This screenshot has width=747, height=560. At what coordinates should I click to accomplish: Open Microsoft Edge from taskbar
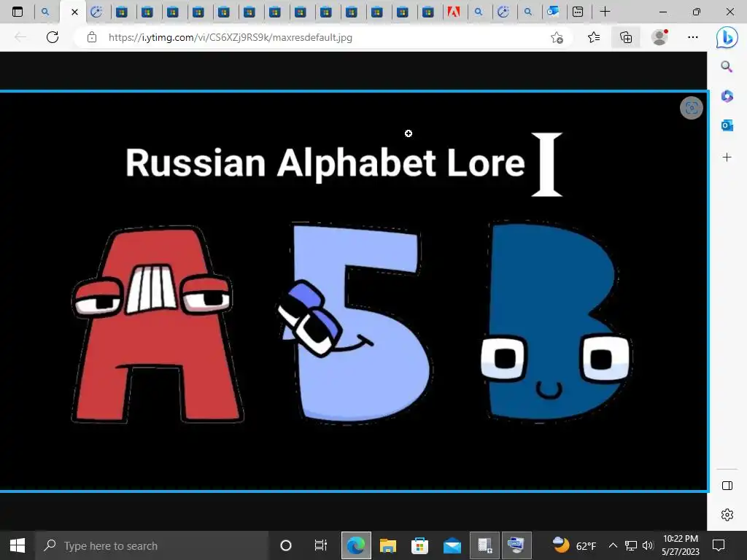coord(356,545)
